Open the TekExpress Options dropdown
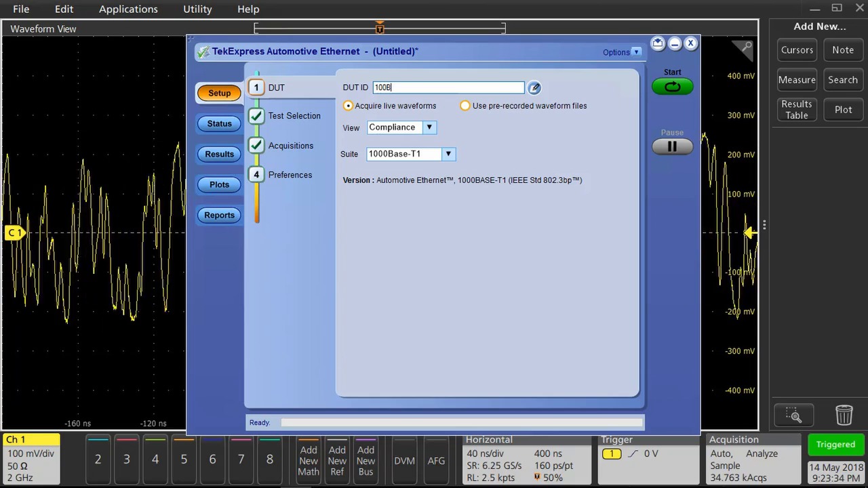Viewport: 868px width, 488px height. (x=621, y=52)
